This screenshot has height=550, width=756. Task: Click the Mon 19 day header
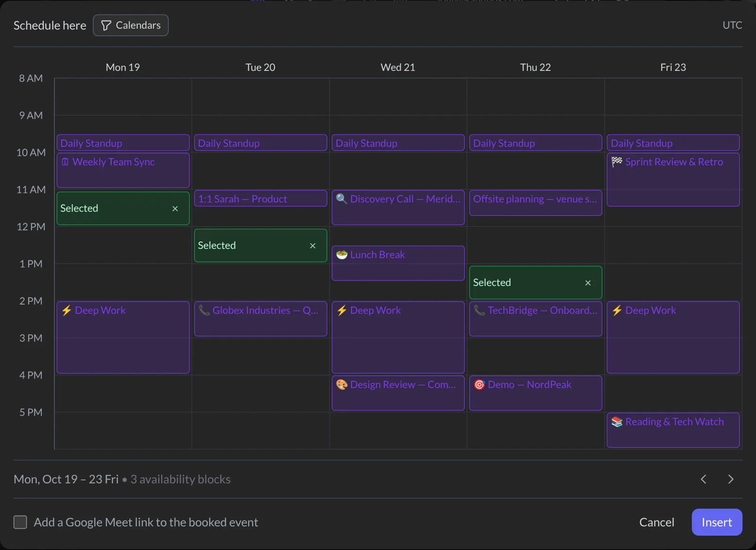point(123,67)
